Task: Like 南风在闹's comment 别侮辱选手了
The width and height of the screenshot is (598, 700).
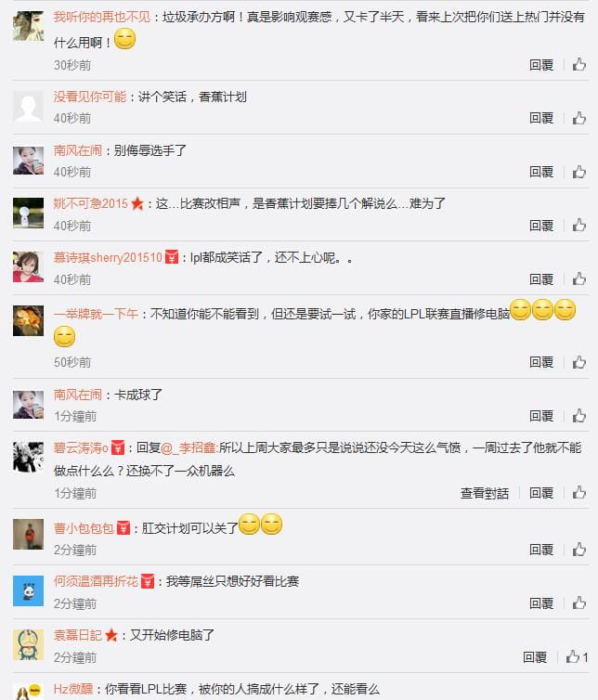Action: point(579,172)
